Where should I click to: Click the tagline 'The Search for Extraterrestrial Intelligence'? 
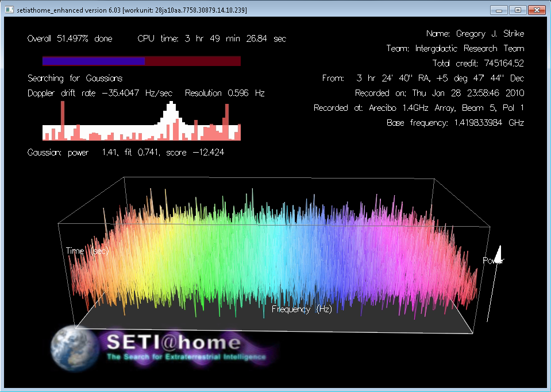187,357
